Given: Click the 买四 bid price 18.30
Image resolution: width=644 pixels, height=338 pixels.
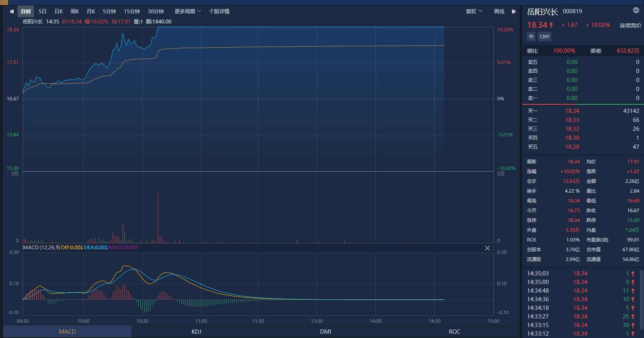Looking at the screenshot, I should (x=572, y=138).
